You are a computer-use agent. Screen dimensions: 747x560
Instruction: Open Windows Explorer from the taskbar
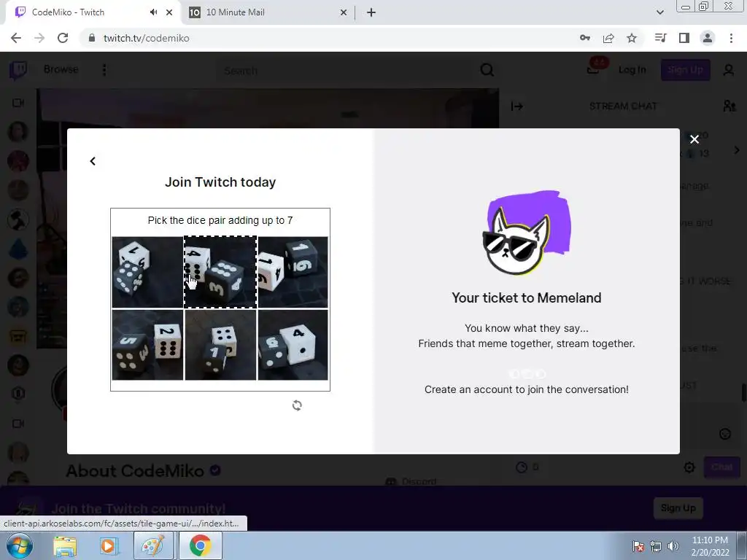(65, 545)
